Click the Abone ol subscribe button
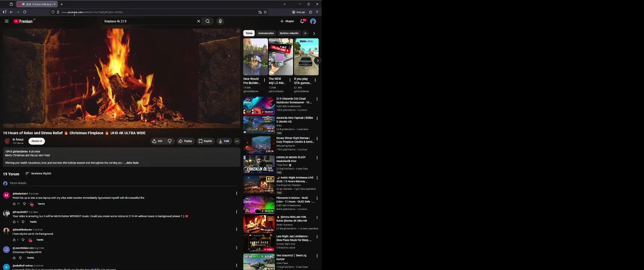Viewport: 644px width, 270px height. pyautogui.click(x=37, y=141)
